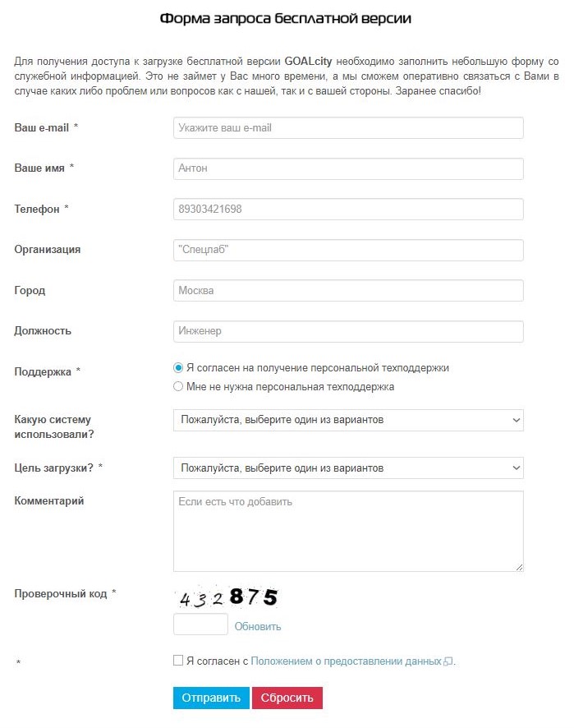Open 'Положением о предоставлении данных' link
The width and height of the screenshot is (574, 728).
point(347,661)
